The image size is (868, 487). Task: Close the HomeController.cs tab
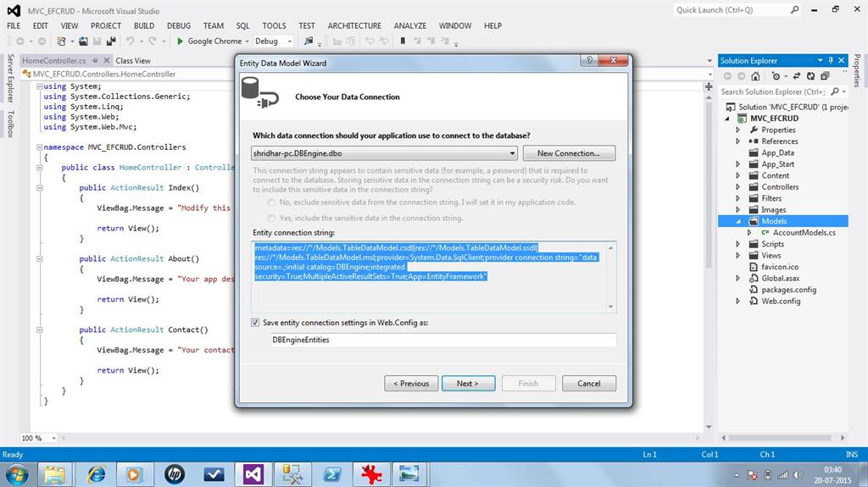[107, 60]
